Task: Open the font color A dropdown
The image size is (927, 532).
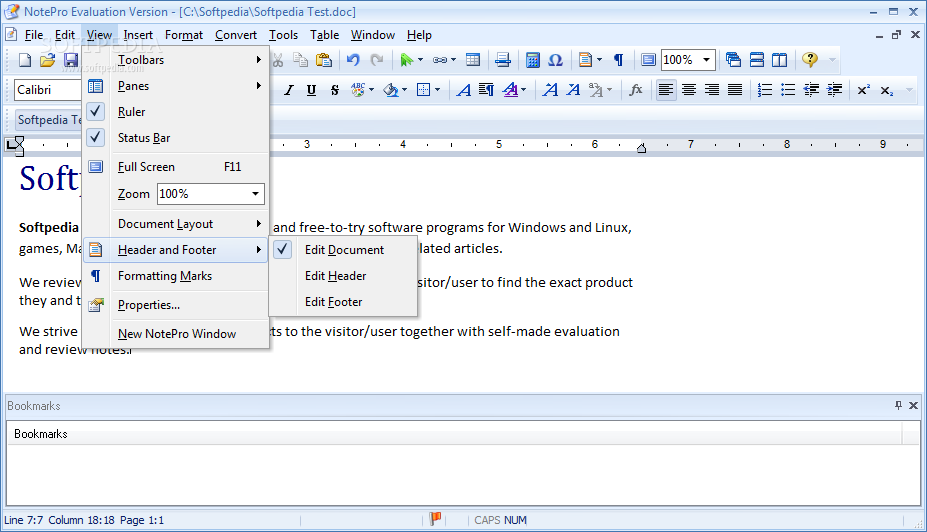Action: click(x=524, y=90)
